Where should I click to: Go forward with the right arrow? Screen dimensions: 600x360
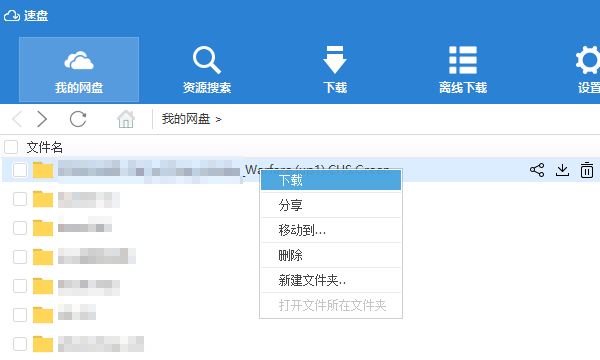tap(42, 119)
